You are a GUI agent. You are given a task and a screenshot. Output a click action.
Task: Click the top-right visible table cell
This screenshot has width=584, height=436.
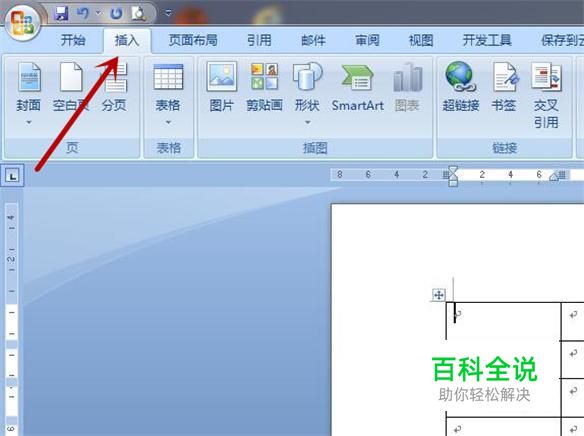pyautogui.click(x=573, y=321)
